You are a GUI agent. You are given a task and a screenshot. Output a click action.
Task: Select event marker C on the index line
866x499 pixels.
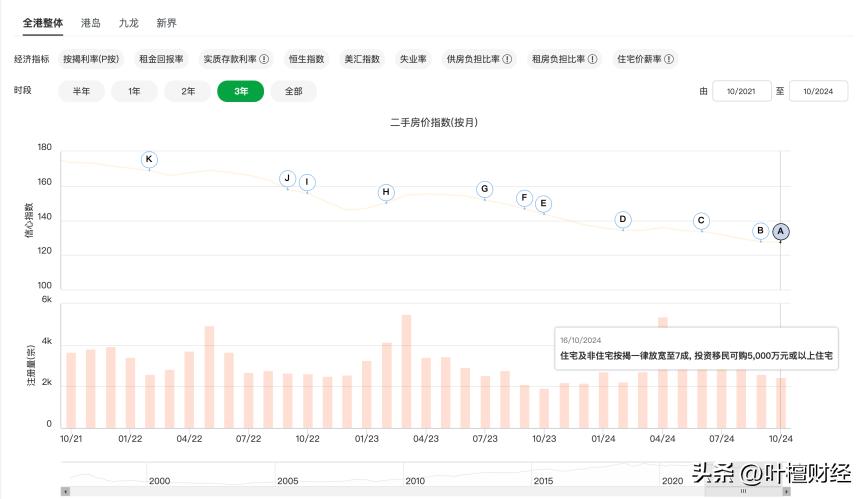701,221
